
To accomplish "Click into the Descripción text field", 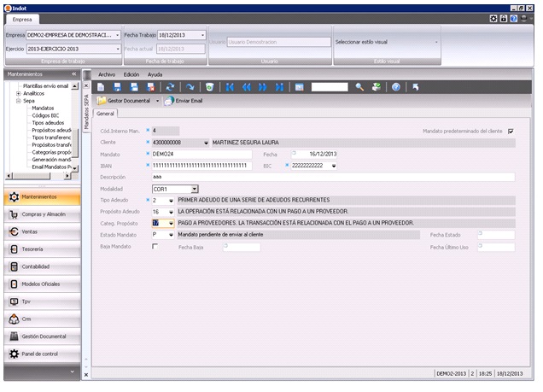I will point(331,177).
